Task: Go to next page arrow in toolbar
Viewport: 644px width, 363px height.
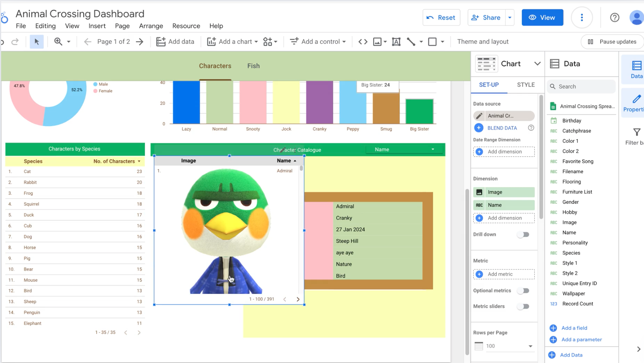Action: click(x=140, y=41)
